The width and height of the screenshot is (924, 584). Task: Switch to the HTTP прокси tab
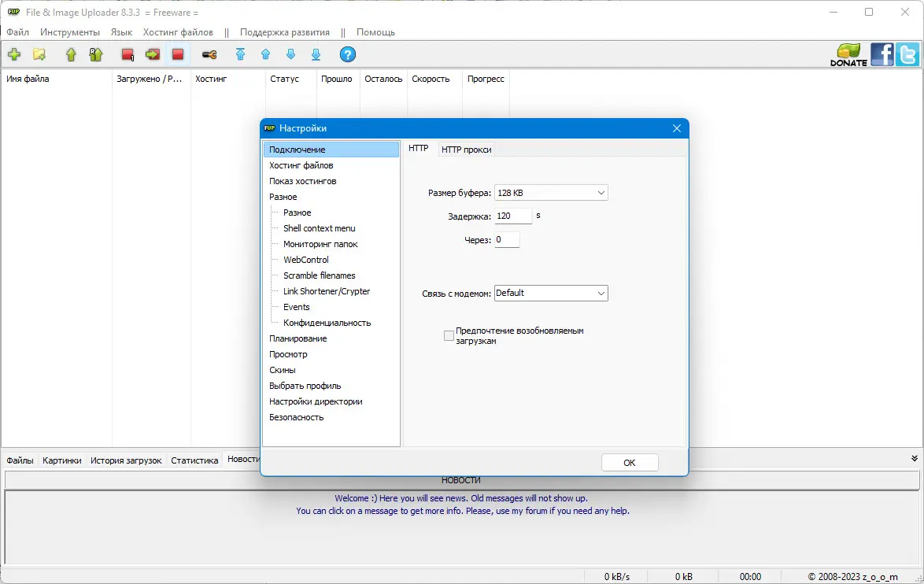466,150
